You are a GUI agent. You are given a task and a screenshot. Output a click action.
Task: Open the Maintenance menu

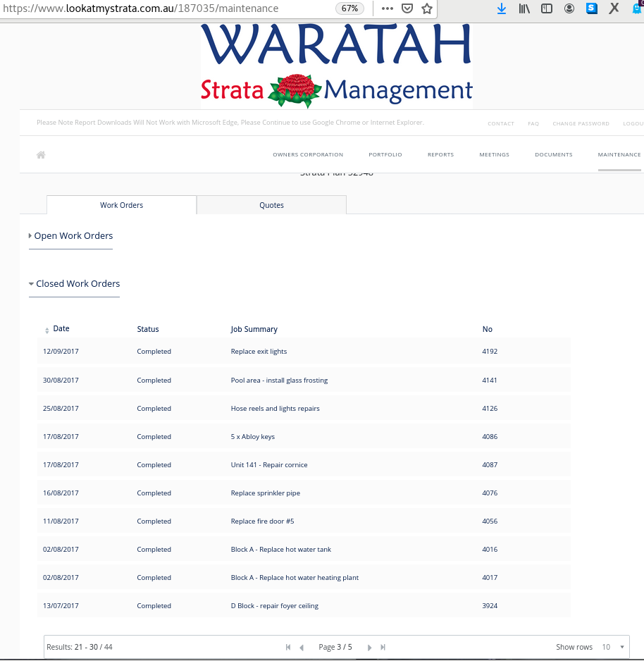[619, 155]
